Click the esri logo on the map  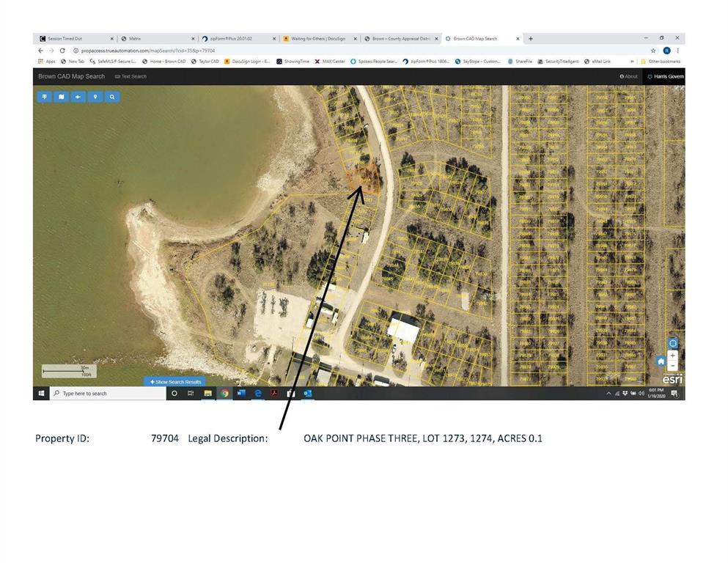tap(672, 379)
